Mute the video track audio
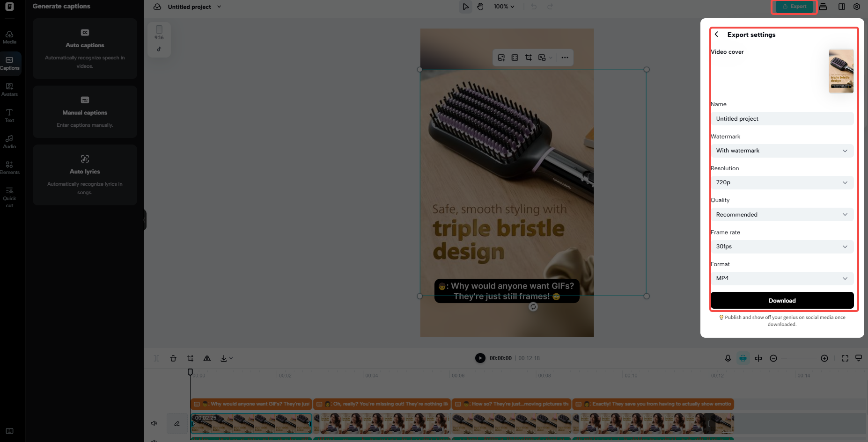868x442 pixels. coord(154,423)
